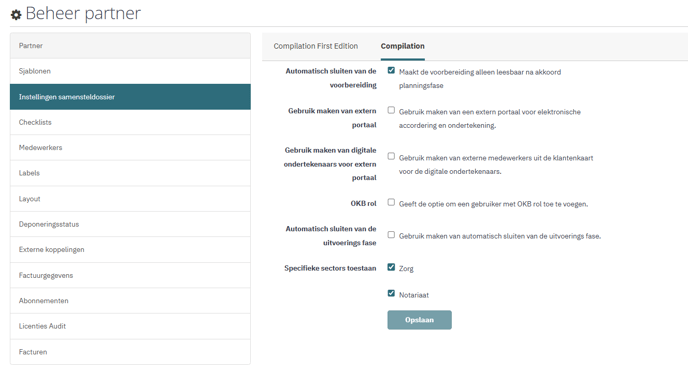
Task: Open Partner in the sidebar
Action: pyautogui.click(x=130, y=46)
